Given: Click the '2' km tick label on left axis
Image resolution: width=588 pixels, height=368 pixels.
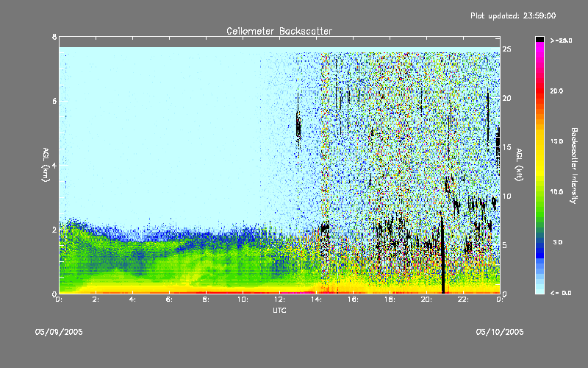Looking at the screenshot, I should point(54,230).
